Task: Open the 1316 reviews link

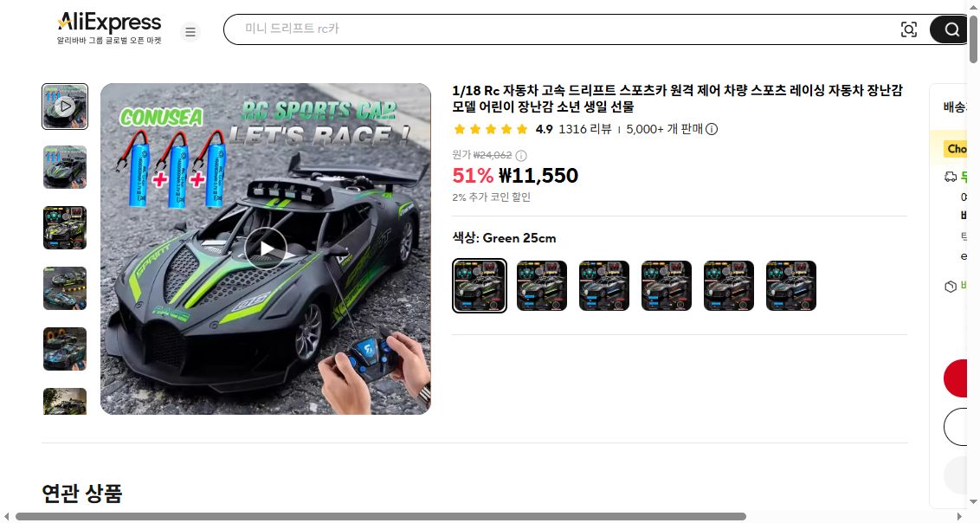Action: (585, 129)
